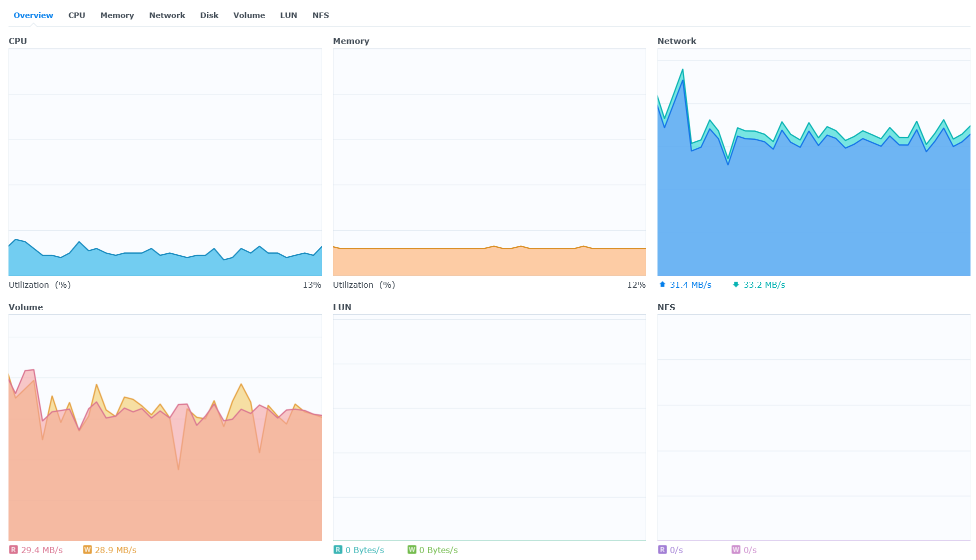Click the LUN read (R) legend icon
The height and width of the screenshot is (560, 976).
coord(338,550)
